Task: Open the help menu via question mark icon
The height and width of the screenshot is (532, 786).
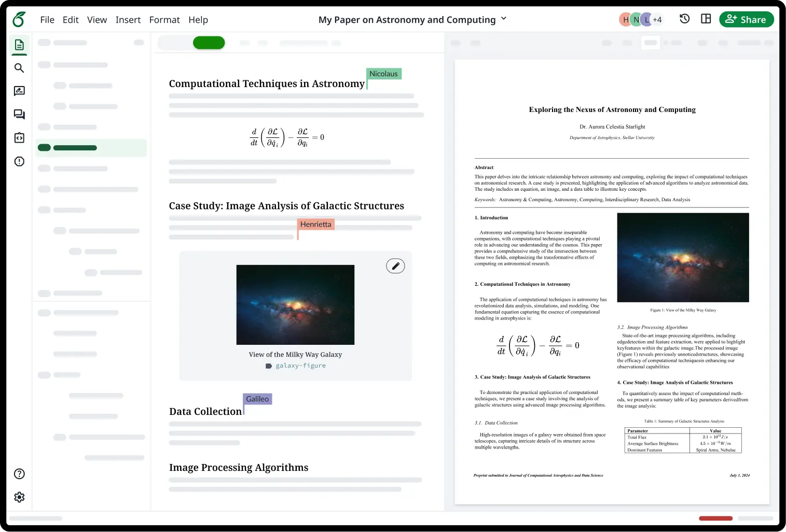Action: pos(19,473)
